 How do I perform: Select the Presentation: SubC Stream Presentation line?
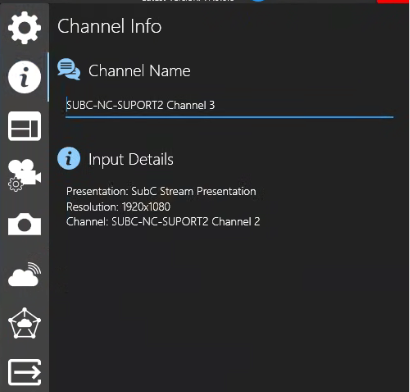[x=161, y=191]
